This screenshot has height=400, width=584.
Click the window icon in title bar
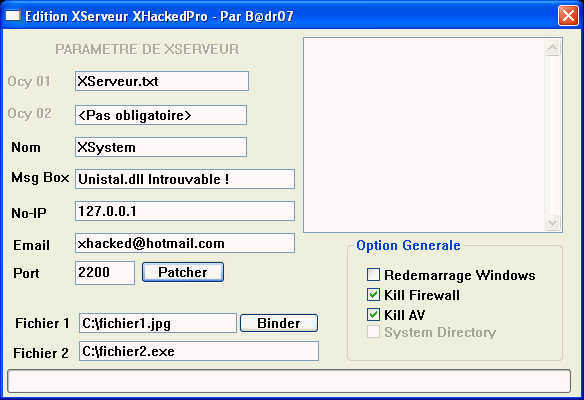(x=13, y=15)
